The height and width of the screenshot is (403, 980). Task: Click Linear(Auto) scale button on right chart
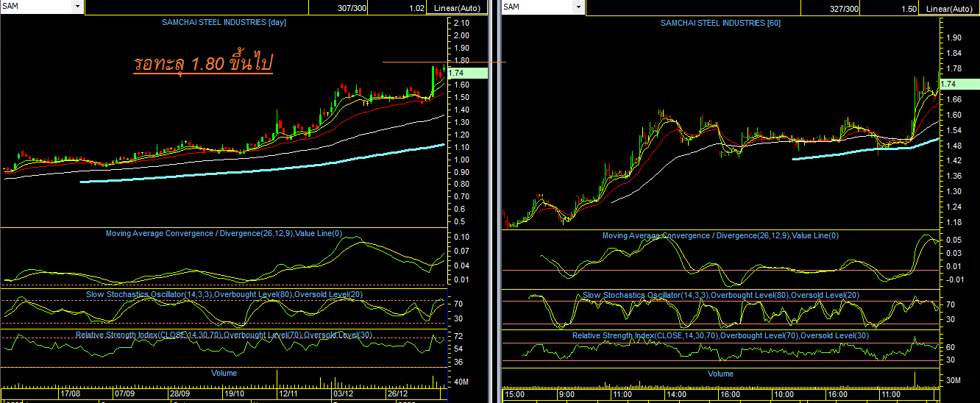tap(950, 9)
